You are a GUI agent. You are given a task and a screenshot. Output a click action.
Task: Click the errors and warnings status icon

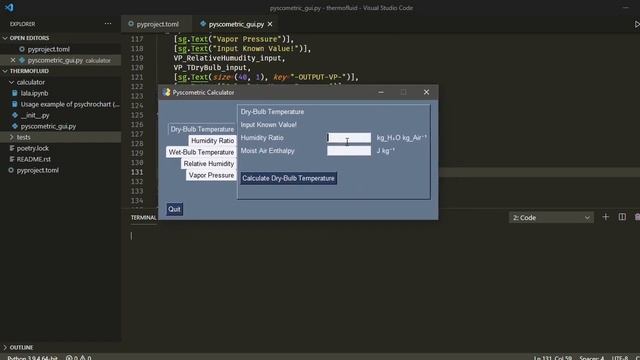click(78, 358)
